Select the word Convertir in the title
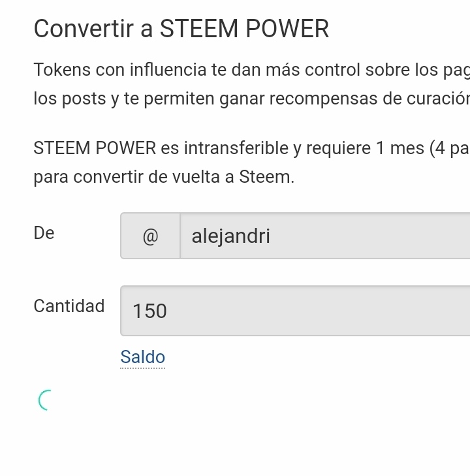The width and height of the screenshot is (470, 476). pos(84,29)
